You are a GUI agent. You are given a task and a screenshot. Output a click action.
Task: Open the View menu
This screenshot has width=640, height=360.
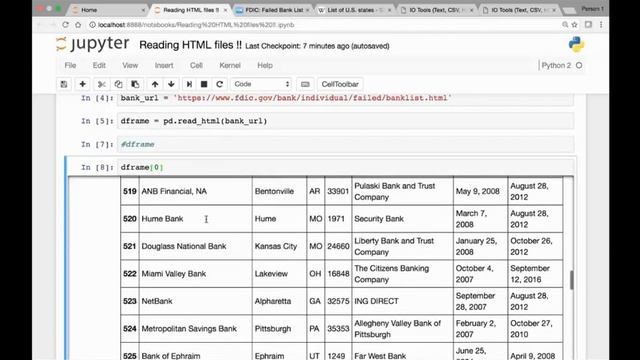click(x=130, y=65)
